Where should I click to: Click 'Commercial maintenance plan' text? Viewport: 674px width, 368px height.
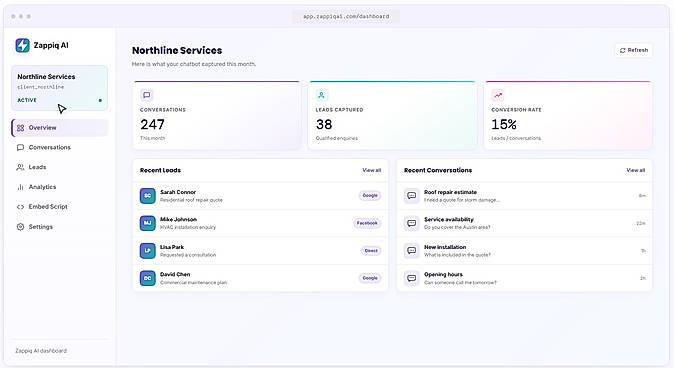[193, 282]
